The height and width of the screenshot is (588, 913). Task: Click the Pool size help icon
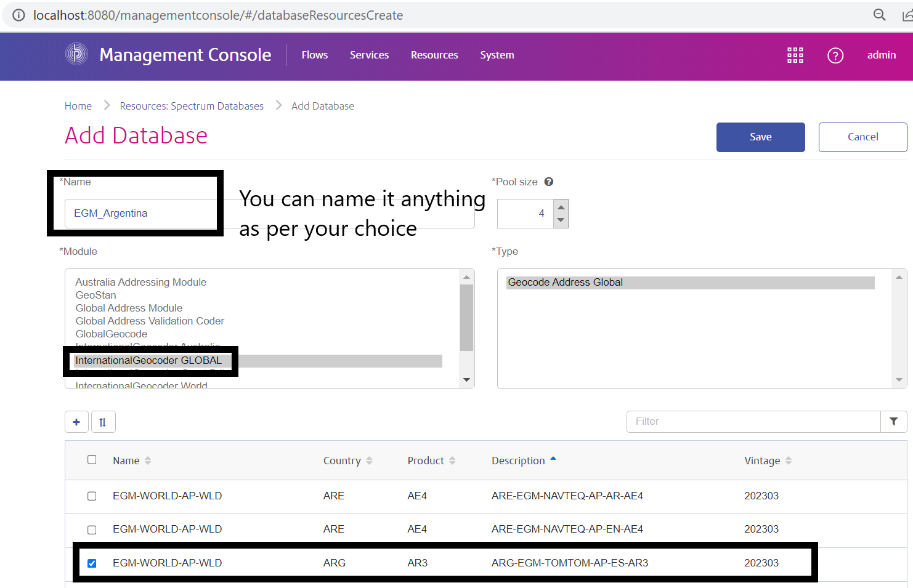[x=548, y=181]
